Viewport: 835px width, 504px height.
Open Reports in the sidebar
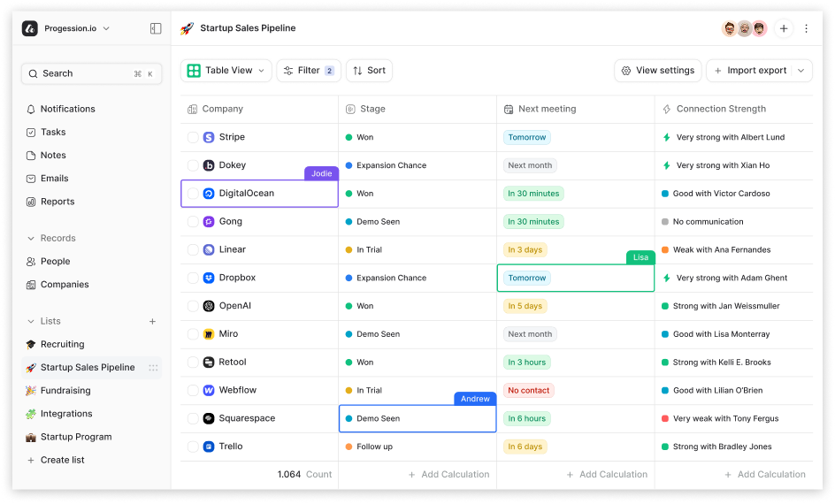click(50, 202)
